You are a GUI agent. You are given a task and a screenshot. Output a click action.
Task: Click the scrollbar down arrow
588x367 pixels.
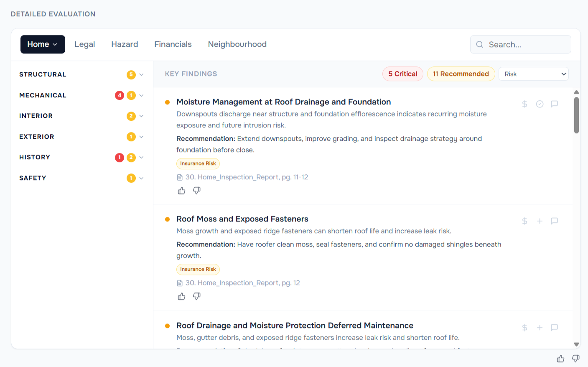pos(576,344)
